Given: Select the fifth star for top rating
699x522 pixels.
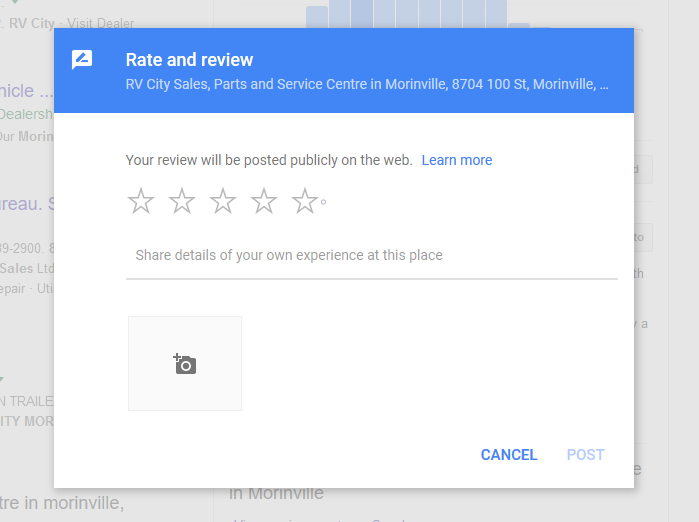Looking at the screenshot, I should (305, 201).
